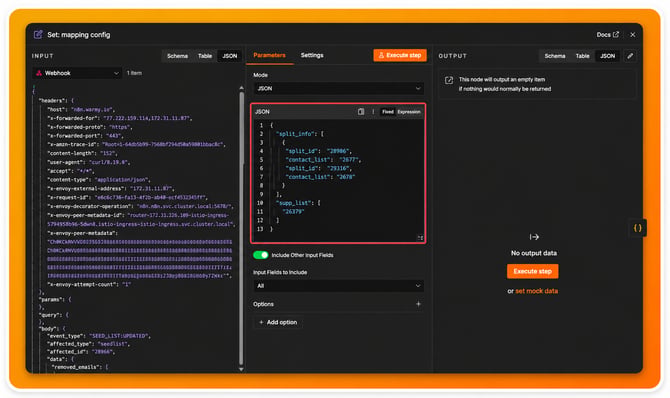
Task: Click the node edit icon beside title
Action: click(x=38, y=35)
